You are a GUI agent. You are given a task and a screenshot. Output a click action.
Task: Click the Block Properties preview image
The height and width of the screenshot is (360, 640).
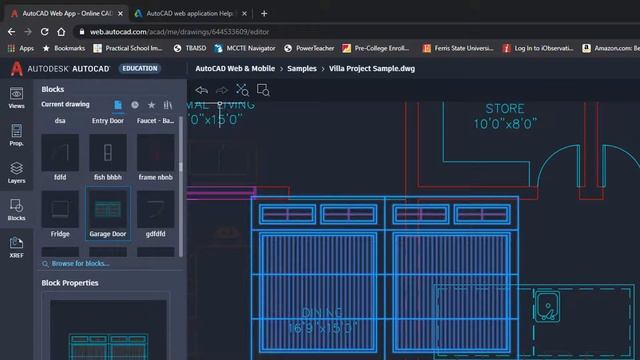pyautogui.click(x=108, y=330)
